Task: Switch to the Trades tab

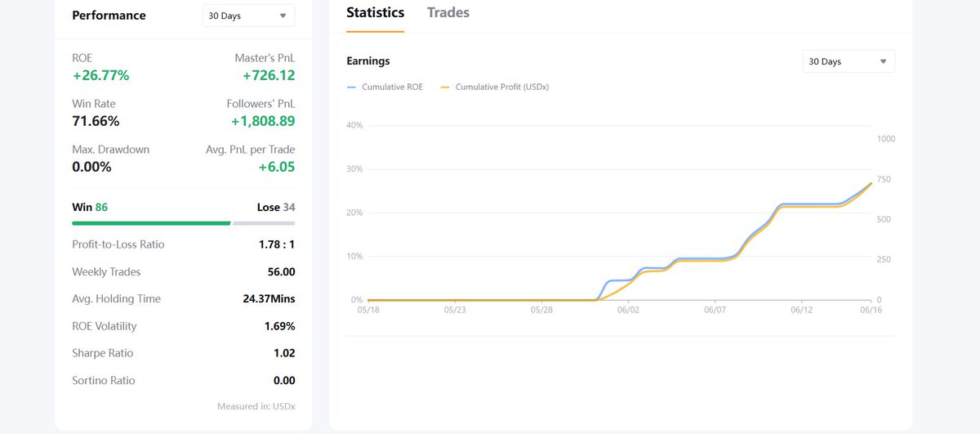Action: point(448,12)
